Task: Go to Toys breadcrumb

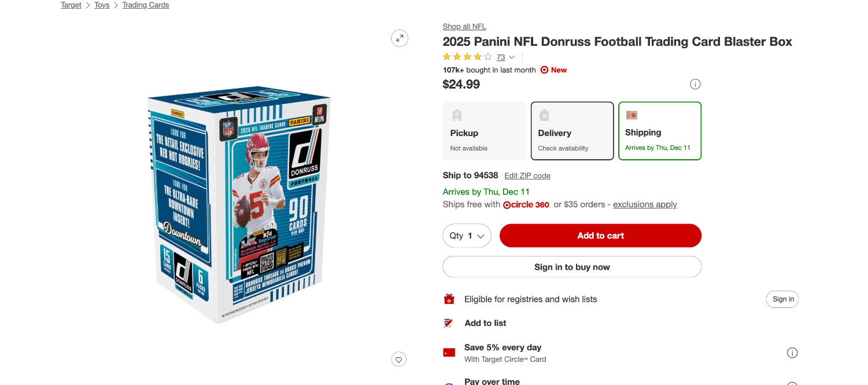Action: point(102,5)
